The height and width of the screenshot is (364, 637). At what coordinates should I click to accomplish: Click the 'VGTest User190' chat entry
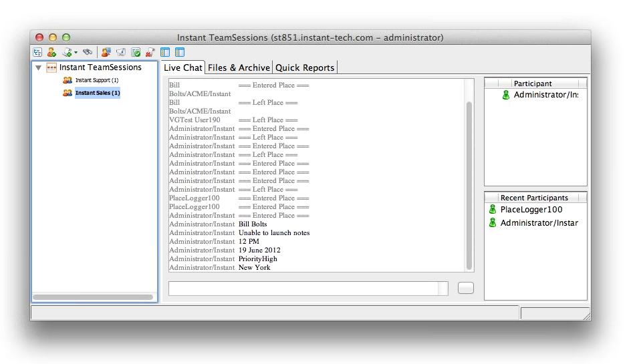click(x=195, y=120)
